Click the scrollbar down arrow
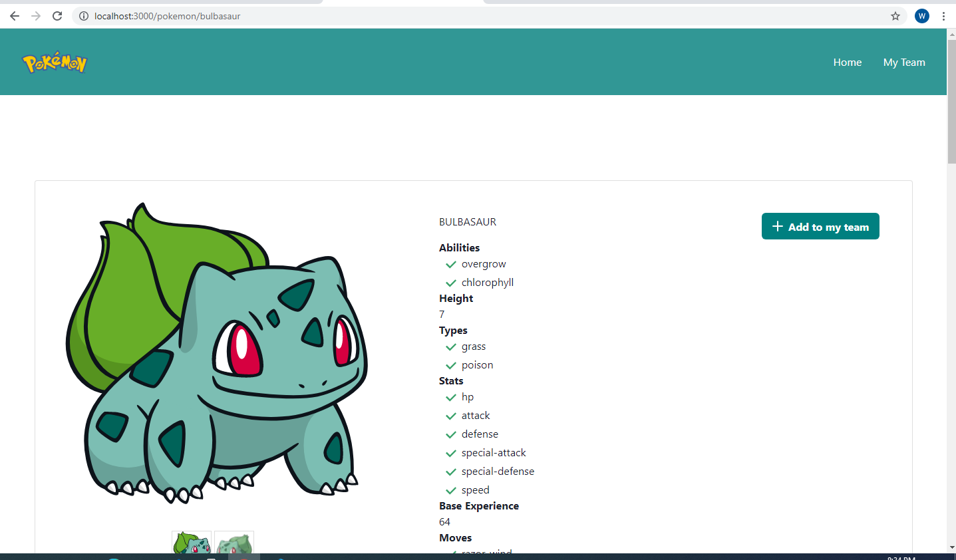 (951, 547)
